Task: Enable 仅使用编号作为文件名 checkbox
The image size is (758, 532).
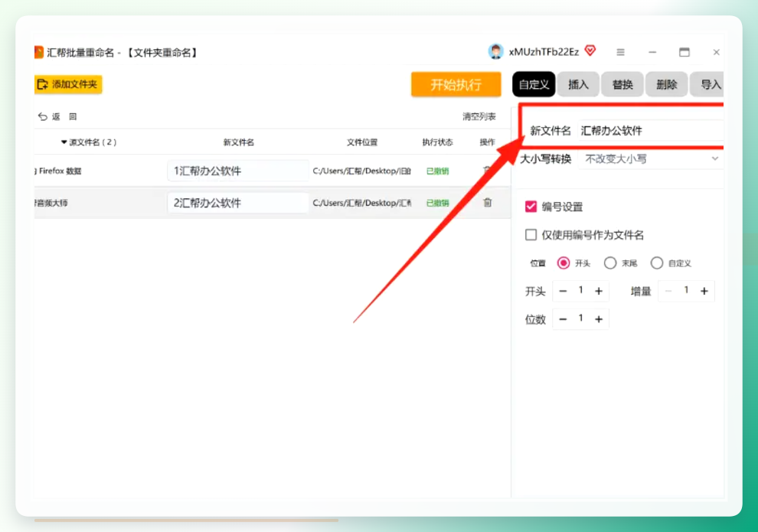Action: tap(531, 235)
